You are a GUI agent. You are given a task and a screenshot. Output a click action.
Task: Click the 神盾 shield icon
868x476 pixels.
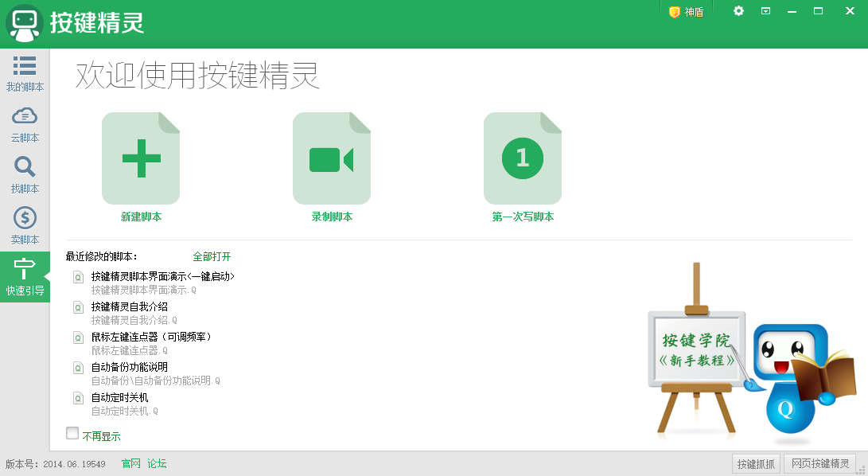pyautogui.click(x=684, y=11)
